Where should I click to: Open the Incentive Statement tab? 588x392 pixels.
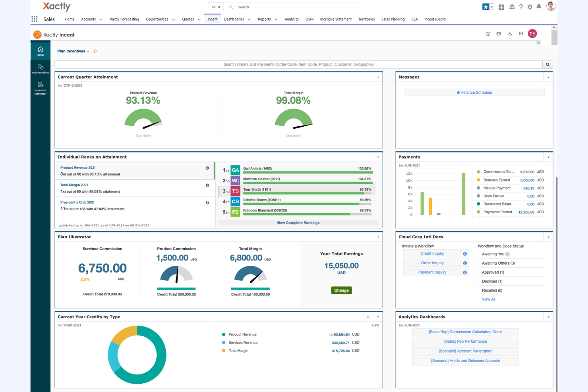click(x=336, y=19)
